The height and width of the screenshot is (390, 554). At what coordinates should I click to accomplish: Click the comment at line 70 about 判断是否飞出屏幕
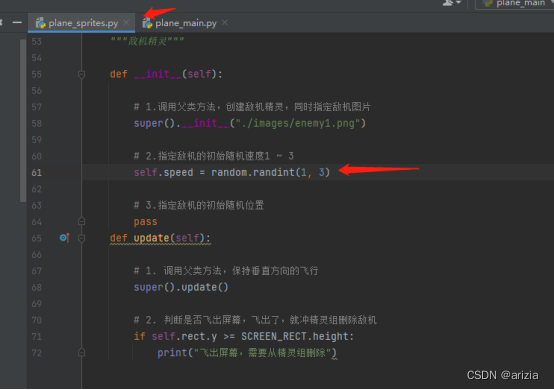255,320
